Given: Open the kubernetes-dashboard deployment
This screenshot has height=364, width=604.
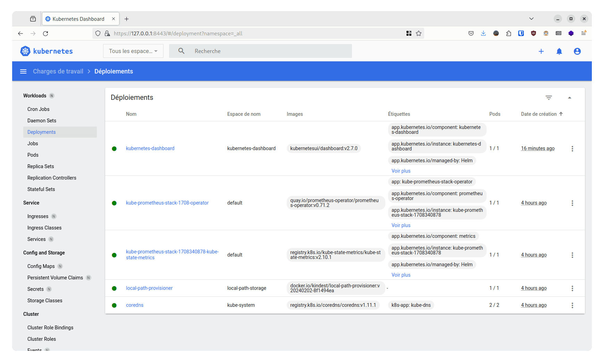Looking at the screenshot, I should tap(150, 148).
